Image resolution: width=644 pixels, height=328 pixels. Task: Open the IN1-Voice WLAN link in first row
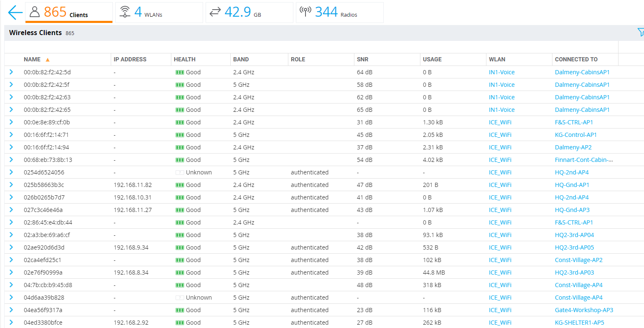[501, 72]
